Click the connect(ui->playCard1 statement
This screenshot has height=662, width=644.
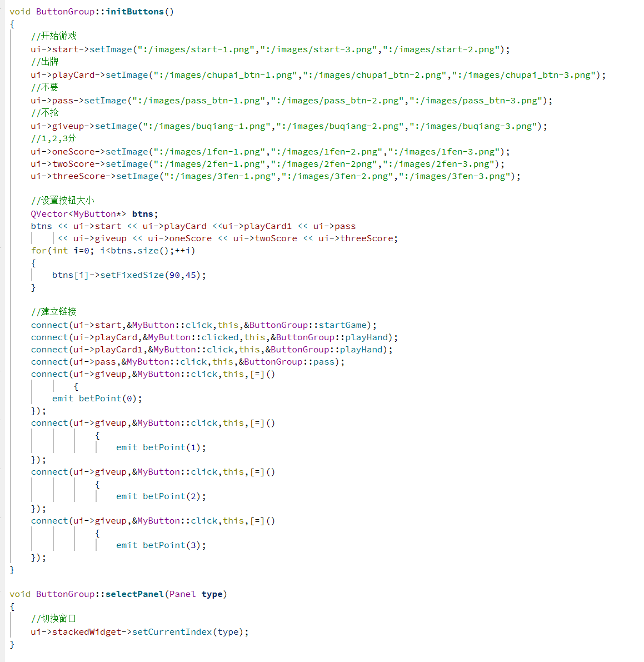pyautogui.click(x=212, y=350)
